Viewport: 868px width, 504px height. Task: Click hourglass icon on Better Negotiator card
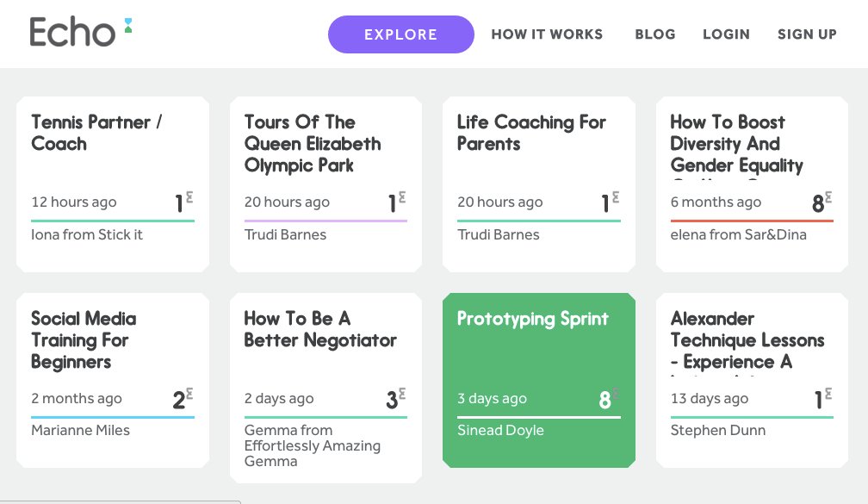[402, 394]
